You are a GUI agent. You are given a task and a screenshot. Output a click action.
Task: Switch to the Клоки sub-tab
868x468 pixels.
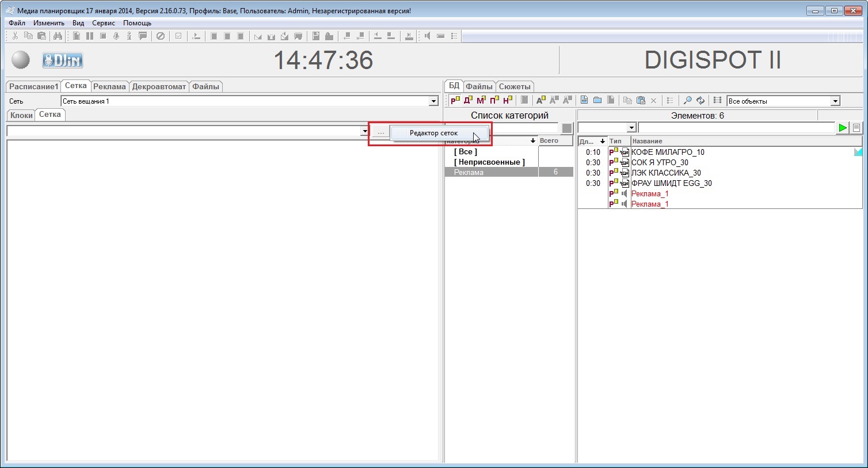(x=21, y=115)
